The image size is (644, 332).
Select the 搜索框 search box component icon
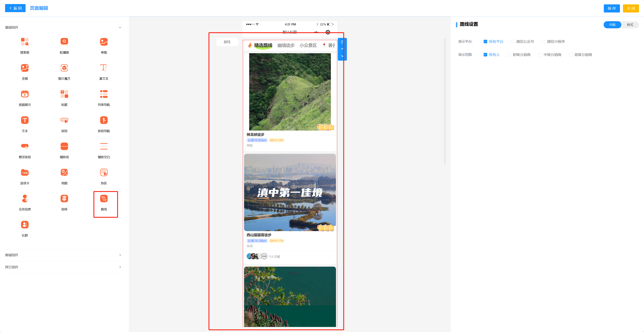[x=25, y=42]
